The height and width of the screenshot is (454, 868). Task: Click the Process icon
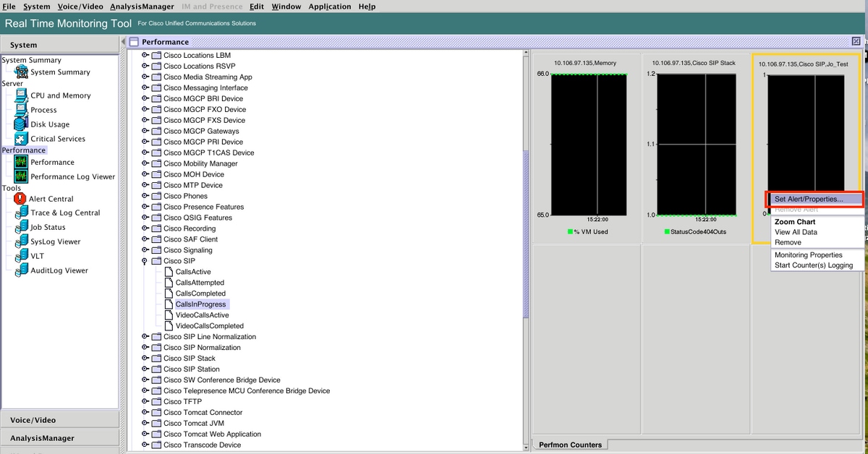click(21, 110)
